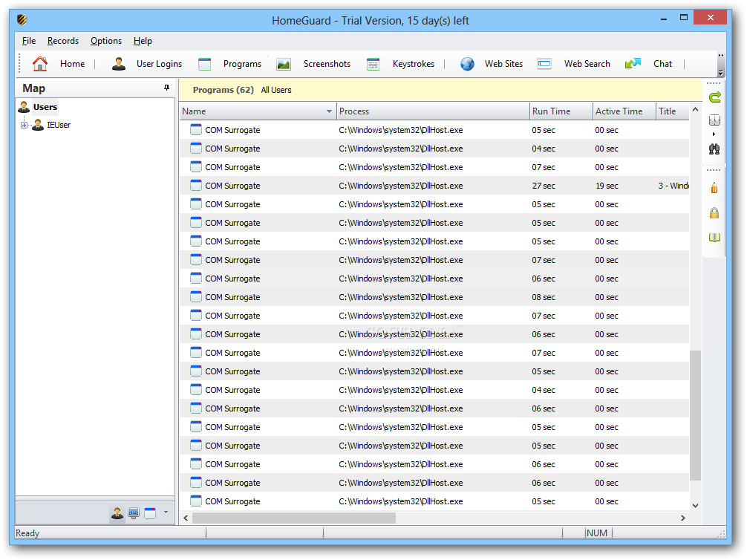
Task: Open User Logins records
Action: pyautogui.click(x=147, y=64)
